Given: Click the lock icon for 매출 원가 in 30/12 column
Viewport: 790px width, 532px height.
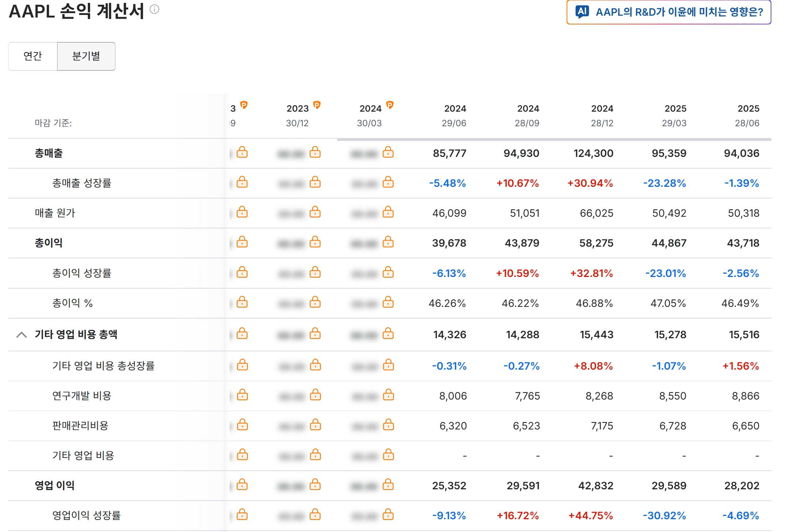Looking at the screenshot, I should coord(315,212).
